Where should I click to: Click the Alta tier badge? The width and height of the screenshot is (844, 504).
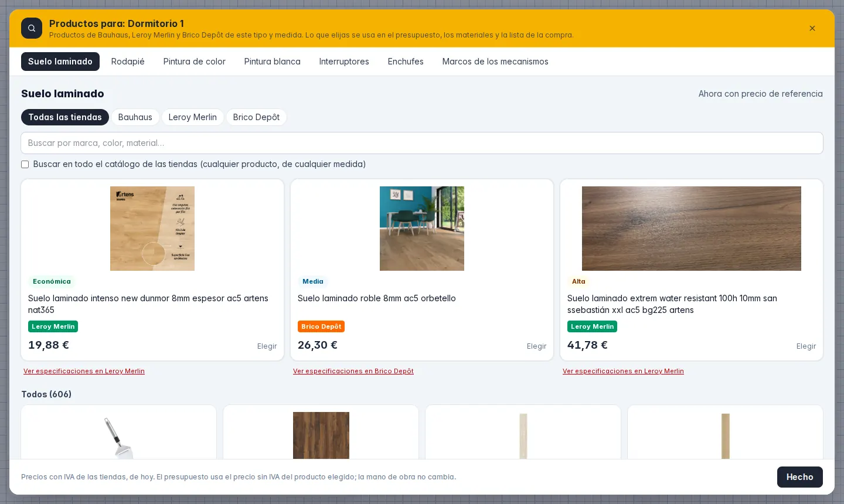click(578, 281)
